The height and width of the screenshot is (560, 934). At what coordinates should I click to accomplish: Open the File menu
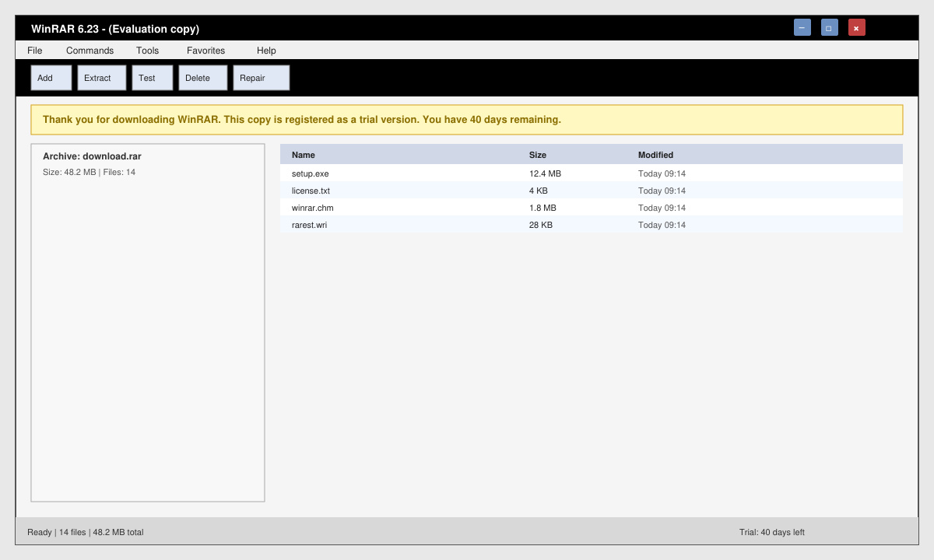pos(35,51)
